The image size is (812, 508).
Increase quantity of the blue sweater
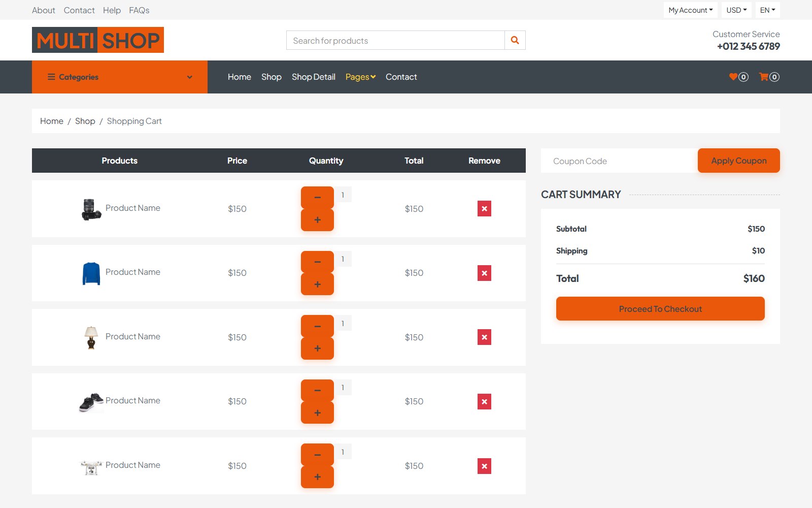click(317, 284)
